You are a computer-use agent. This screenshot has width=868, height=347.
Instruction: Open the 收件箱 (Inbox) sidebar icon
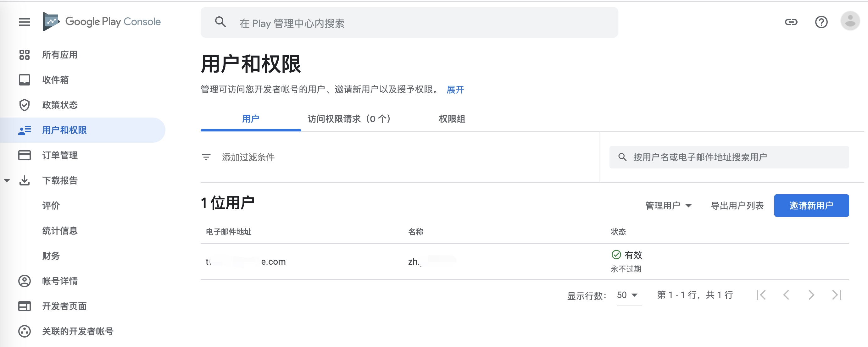pos(24,80)
